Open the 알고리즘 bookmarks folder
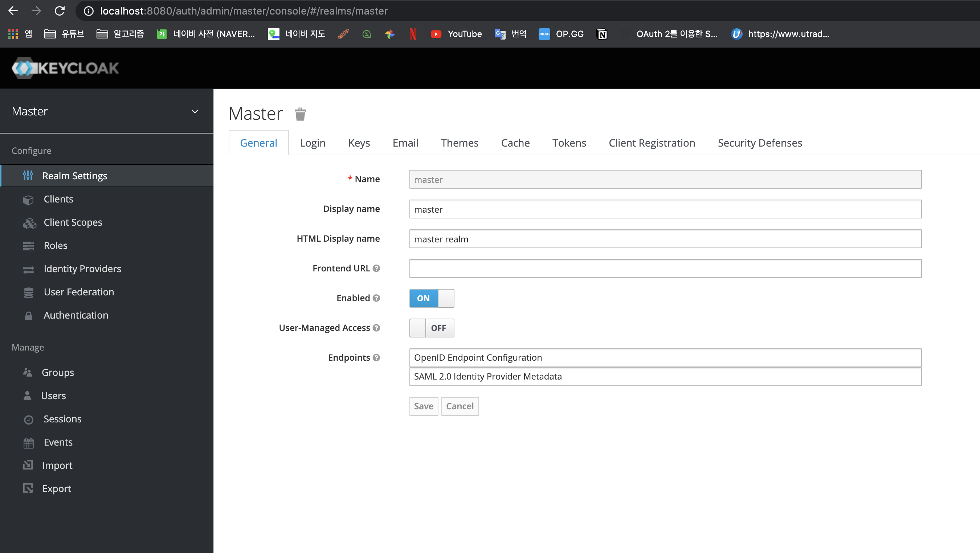Viewport: 980px width, 553px height. [x=120, y=34]
